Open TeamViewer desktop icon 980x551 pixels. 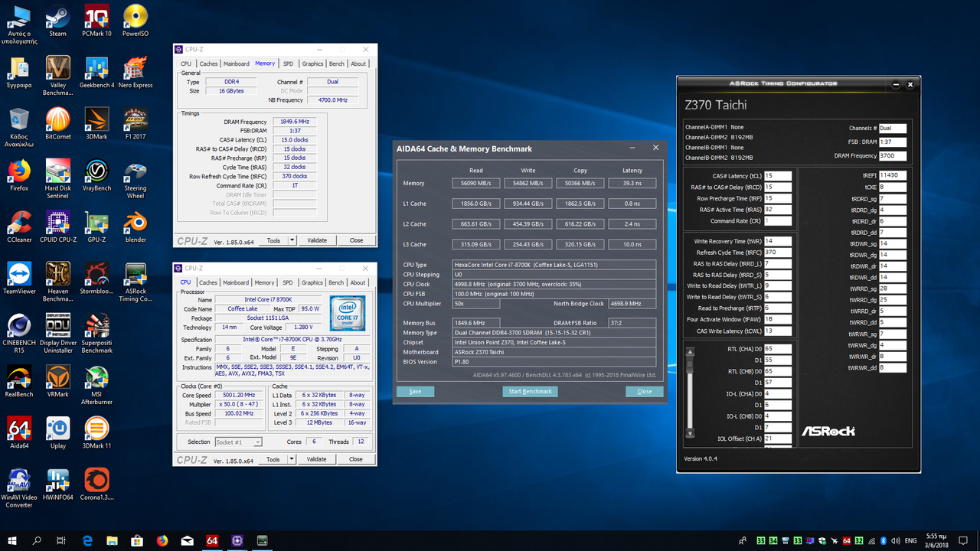pyautogui.click(x=18, y=278)
